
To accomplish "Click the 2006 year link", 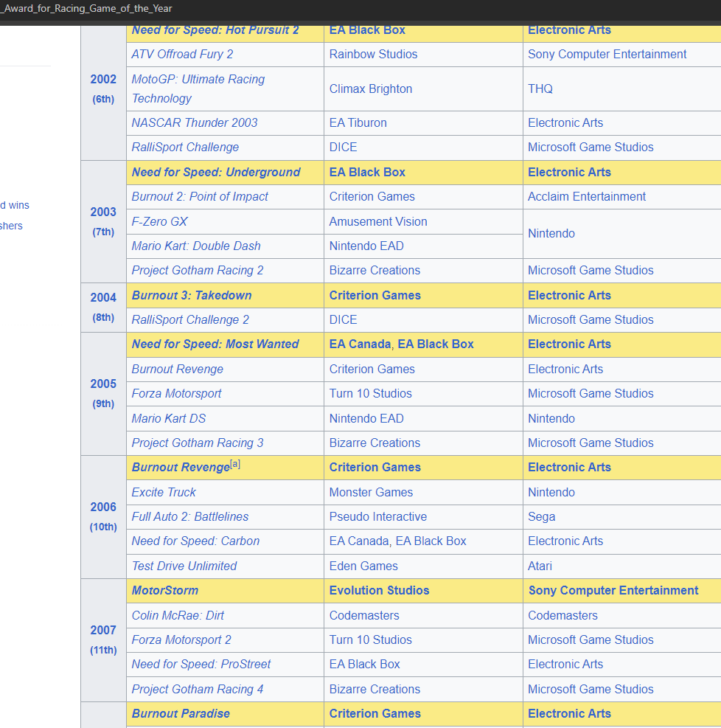I will point(103,507).
